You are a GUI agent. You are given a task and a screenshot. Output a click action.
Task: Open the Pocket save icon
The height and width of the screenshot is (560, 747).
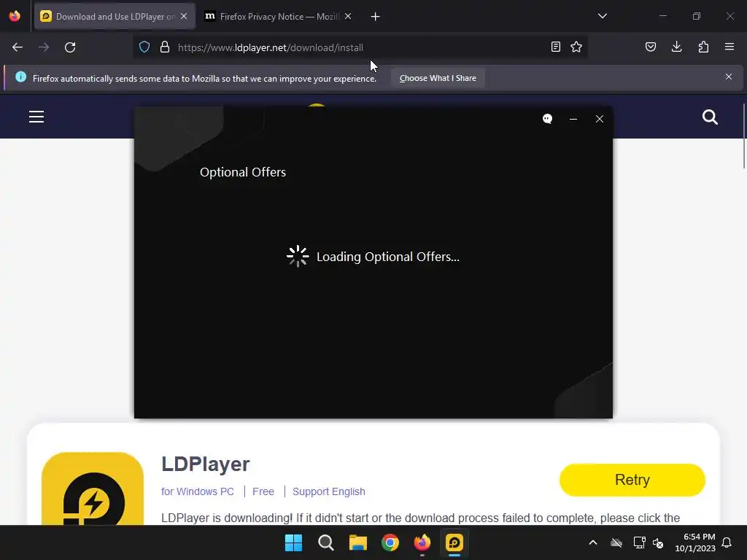click(650, 47)
